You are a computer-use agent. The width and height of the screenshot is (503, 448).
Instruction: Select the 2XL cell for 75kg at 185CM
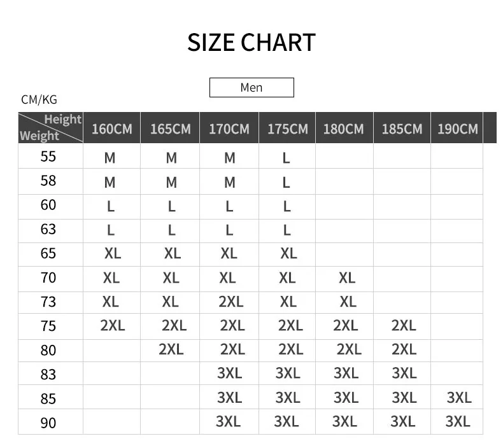404,325
